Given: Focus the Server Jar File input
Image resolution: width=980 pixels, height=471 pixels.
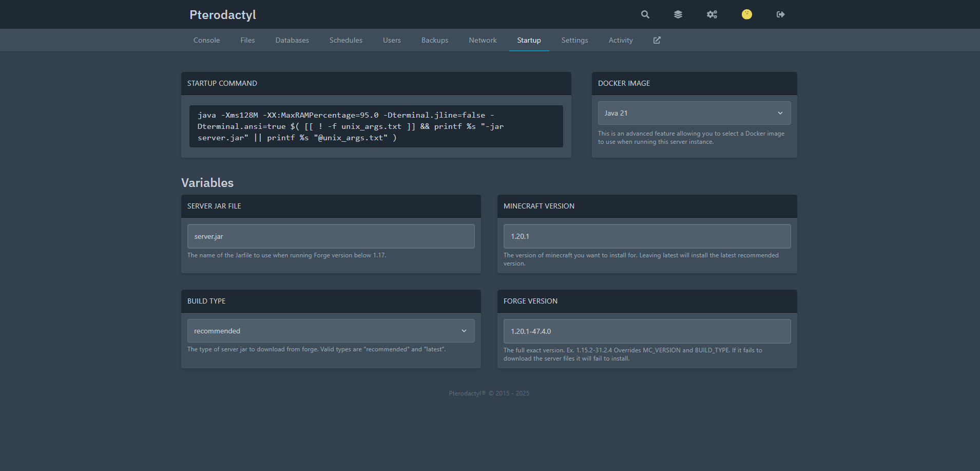Looking at the screenshot, I should (x=331, y=236).
